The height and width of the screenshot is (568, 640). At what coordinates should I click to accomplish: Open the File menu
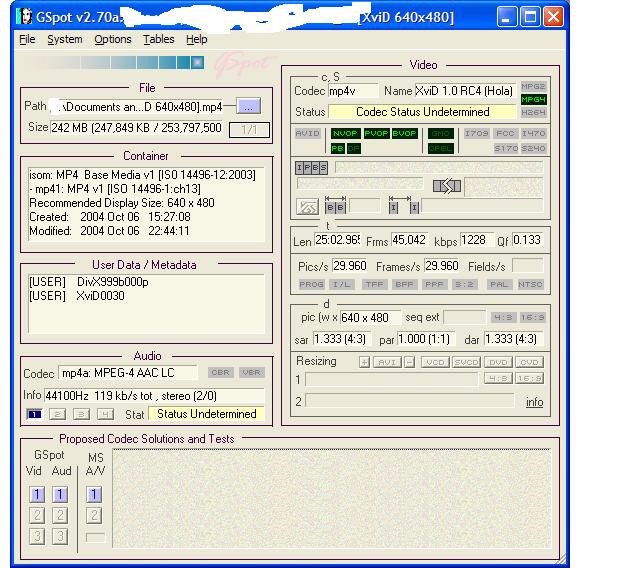click(x=27, y=40)
